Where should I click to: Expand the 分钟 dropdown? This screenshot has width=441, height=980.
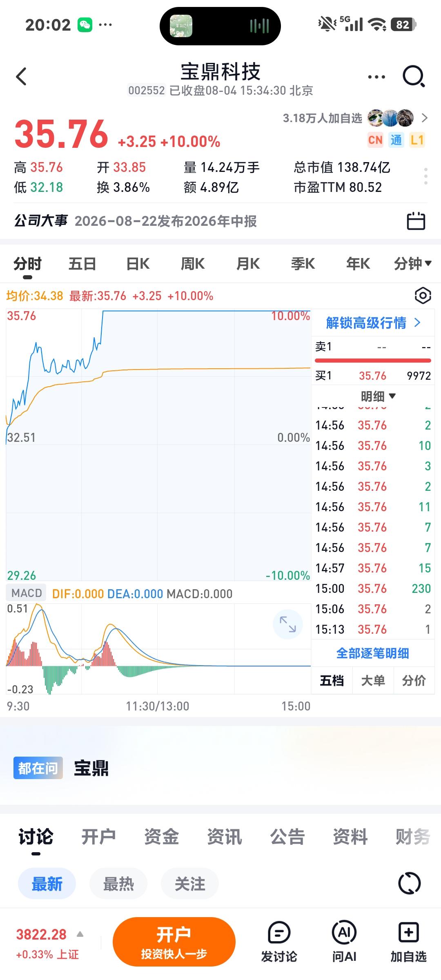(412, 263)
